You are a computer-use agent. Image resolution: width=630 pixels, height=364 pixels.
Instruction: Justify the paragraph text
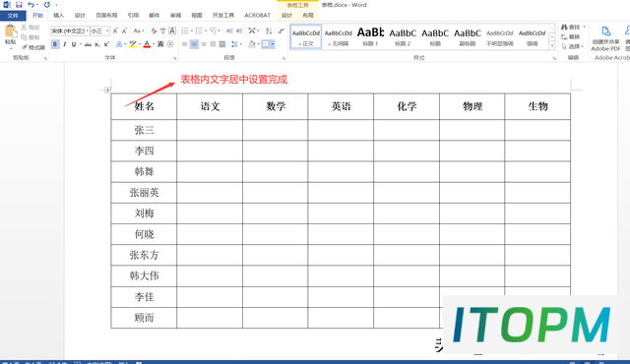[213, 44]
